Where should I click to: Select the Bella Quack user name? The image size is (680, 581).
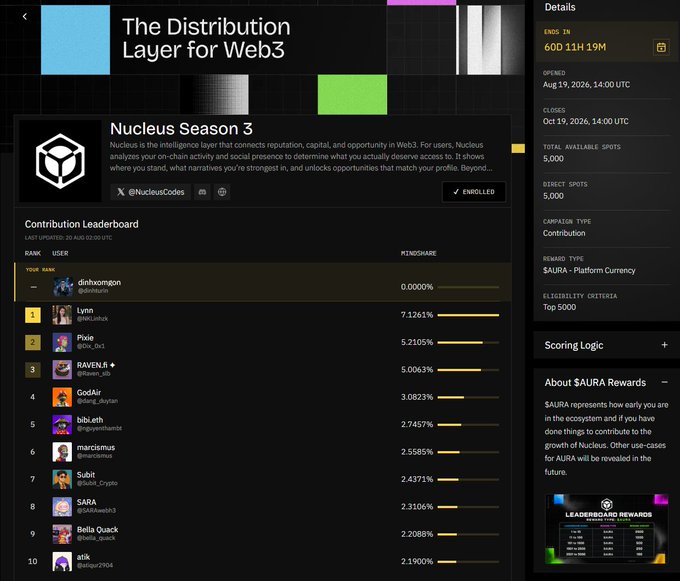tap(98, 529)
